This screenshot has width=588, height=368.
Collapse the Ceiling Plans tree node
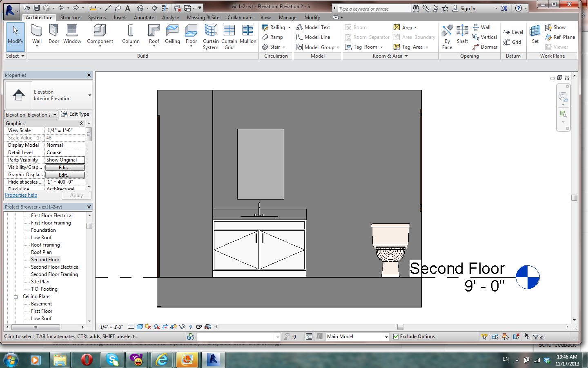(x=16, y=297)
